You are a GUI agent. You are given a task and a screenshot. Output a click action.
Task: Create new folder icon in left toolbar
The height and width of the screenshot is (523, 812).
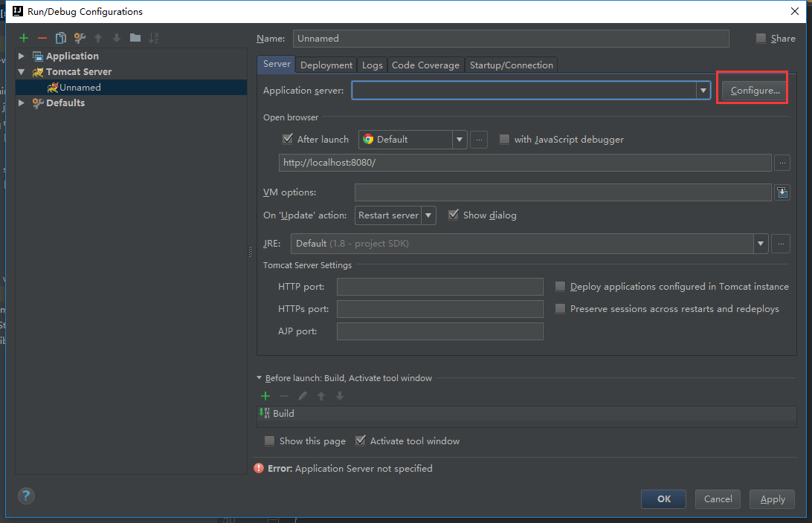tap(135, 37)
